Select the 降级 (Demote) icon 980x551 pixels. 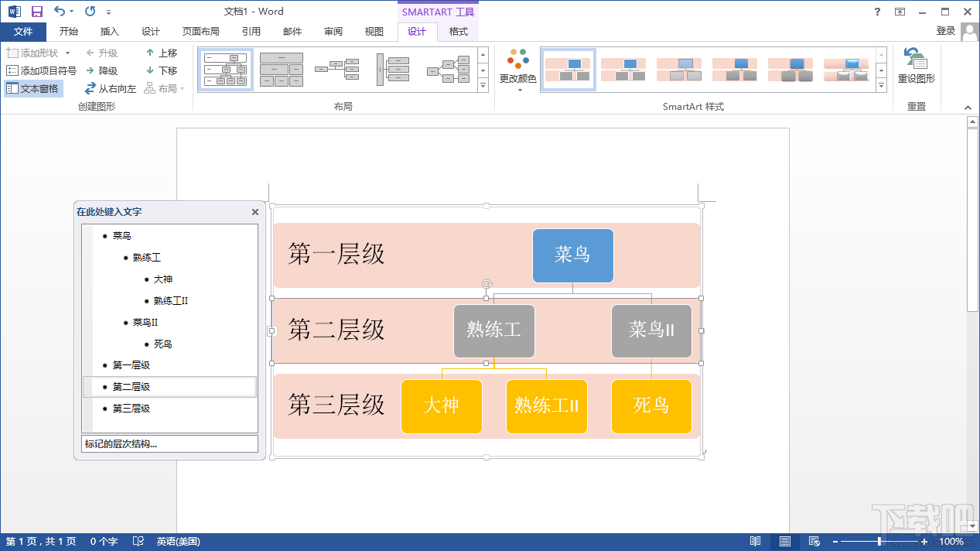pos(91,70)
